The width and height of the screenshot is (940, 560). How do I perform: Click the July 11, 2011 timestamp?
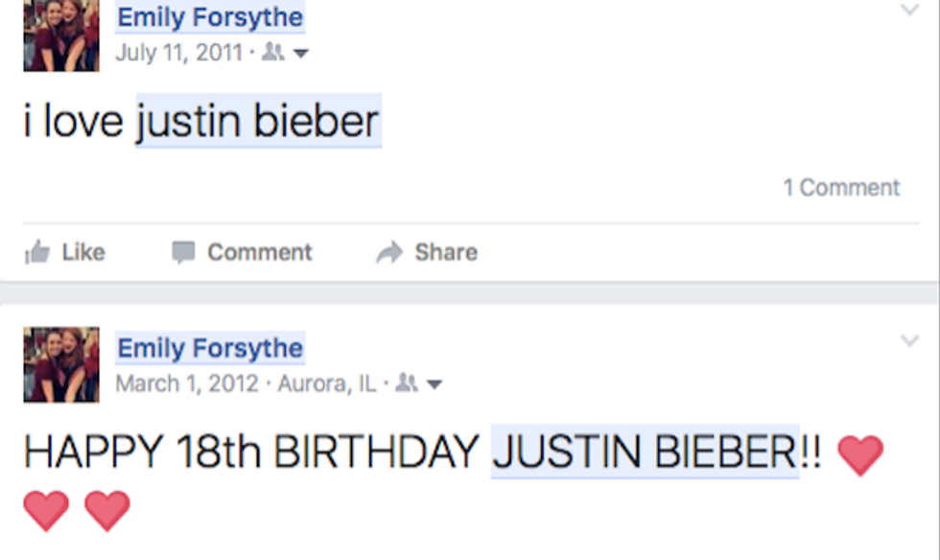pos(179,52)
